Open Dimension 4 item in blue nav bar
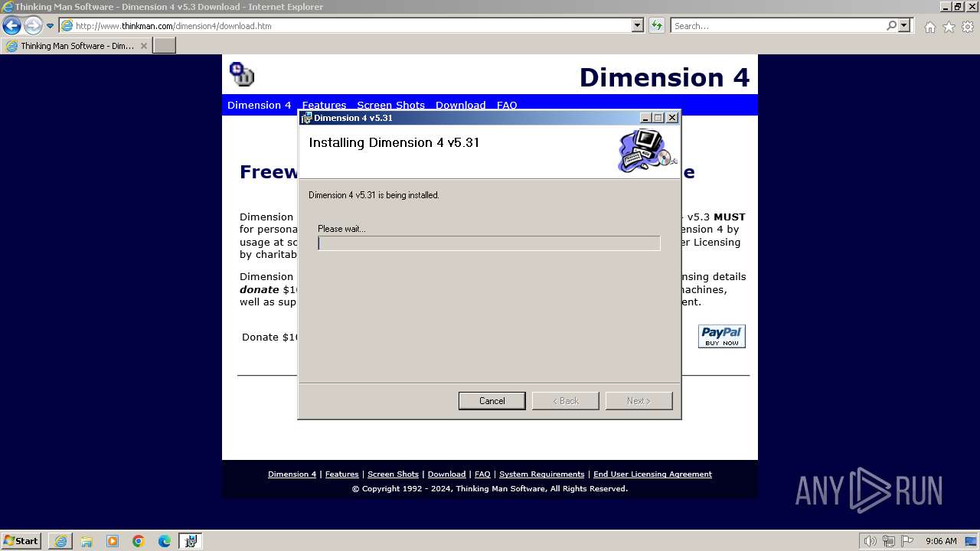980x551 pixels. (x=260, y=105)
